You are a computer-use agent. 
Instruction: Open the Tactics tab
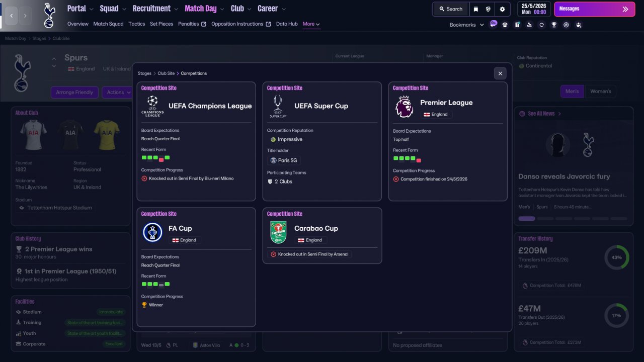(x=137, y=24)
